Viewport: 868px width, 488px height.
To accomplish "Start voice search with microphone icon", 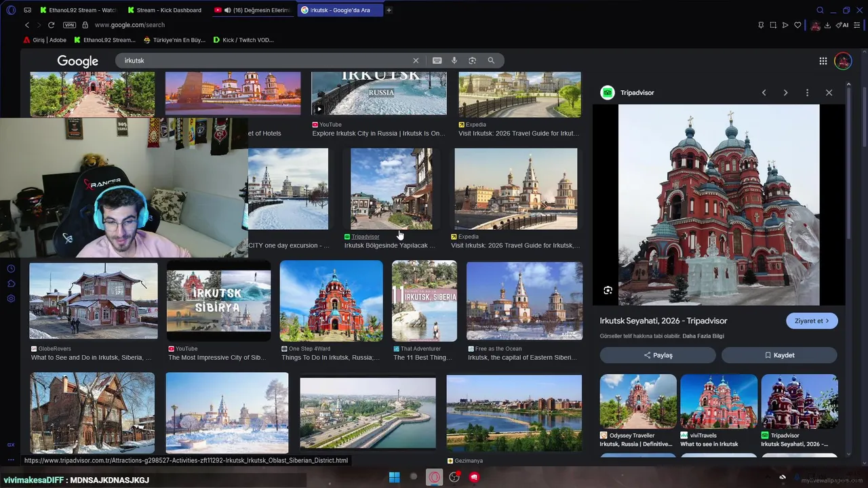I will coord(454,60).
